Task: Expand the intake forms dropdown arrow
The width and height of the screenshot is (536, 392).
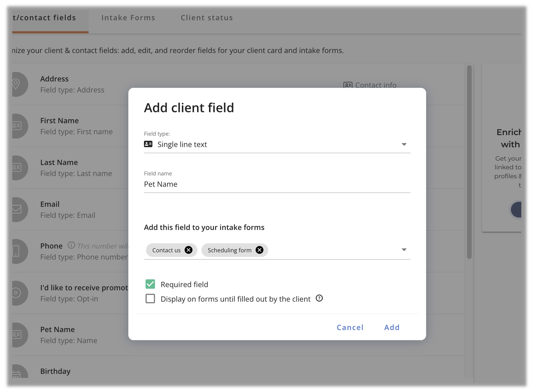Action: click(404, 250)
